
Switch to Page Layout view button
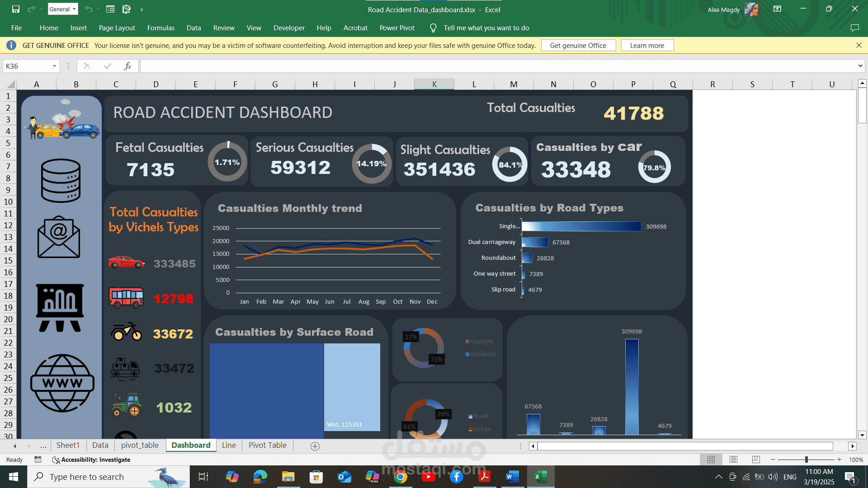(733, 460)
